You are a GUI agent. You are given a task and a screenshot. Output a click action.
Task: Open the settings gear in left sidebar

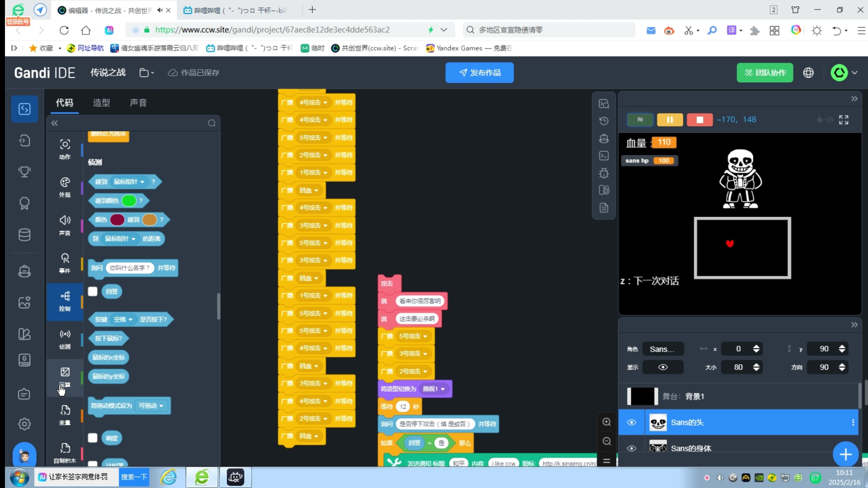point(24,424)
